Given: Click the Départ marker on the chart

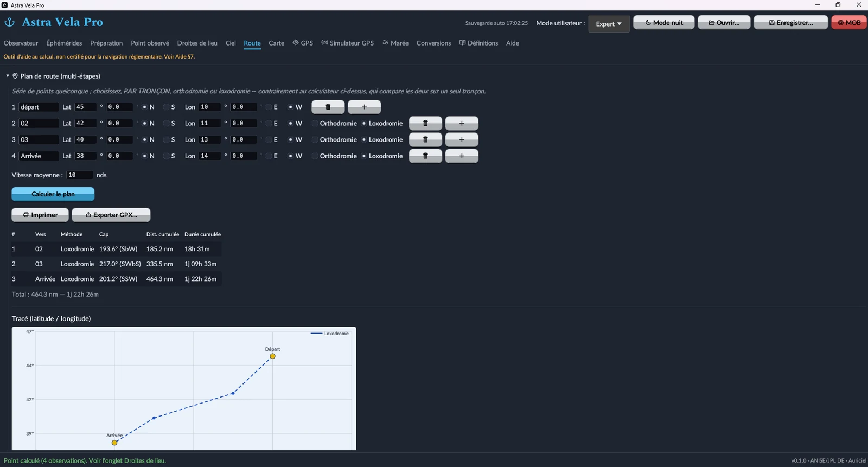Looking at the screenshot, I should click(272, 356).
